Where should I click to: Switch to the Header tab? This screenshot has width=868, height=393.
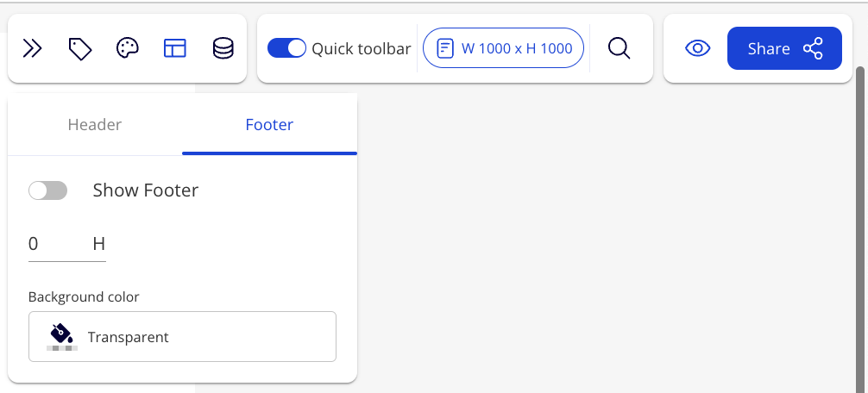pyautogui.click(x=95, y=125)
